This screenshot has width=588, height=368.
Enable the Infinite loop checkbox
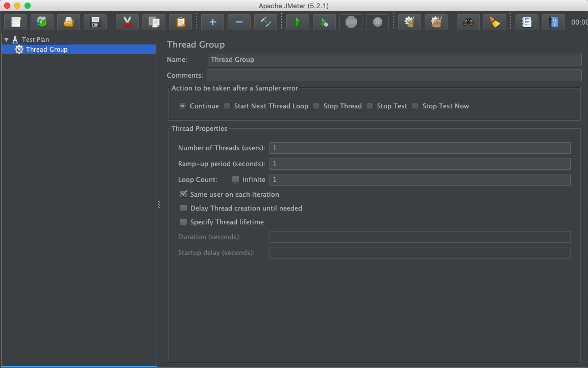235,179
